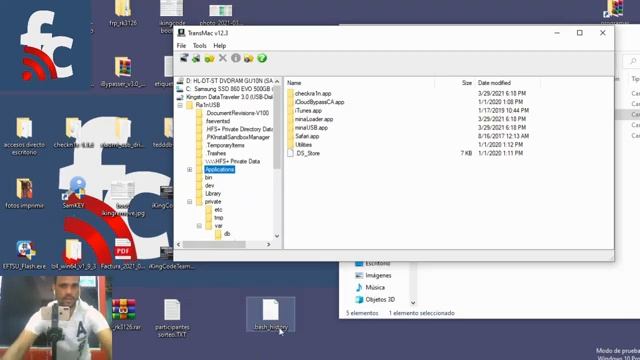Image resolution: width=640 pixels, height=360 pixels.
Task: Select the etc folder in tree
Action: tap(218, 210)
